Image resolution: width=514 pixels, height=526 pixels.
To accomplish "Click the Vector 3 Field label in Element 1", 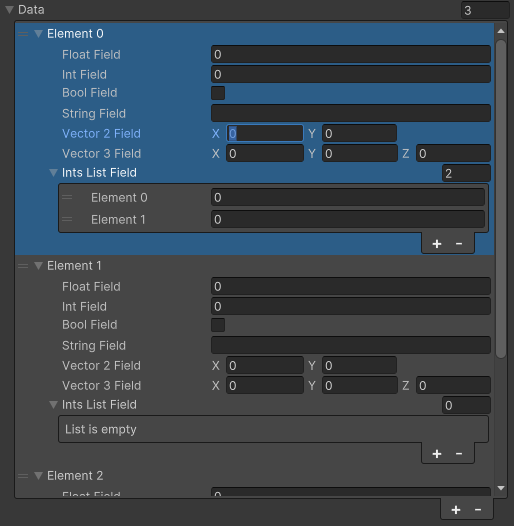I will [101, 385].
